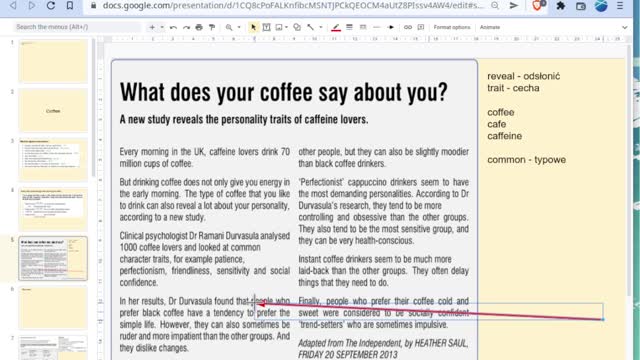Select slide 6 thumbnail
Screen dimensions: 640x360
pyautogui.click(x=53, y=308)
